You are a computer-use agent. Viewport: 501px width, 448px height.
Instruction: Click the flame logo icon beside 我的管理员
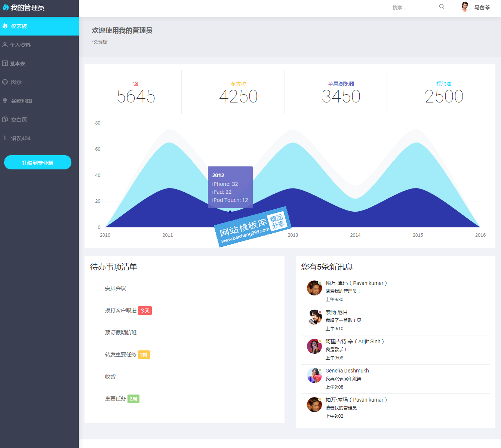pos(6,7)
